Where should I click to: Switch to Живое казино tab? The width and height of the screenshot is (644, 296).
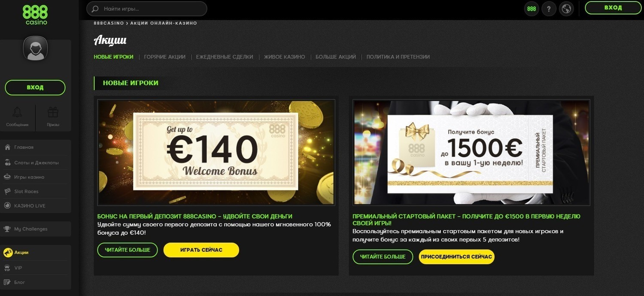click(285, 57)
